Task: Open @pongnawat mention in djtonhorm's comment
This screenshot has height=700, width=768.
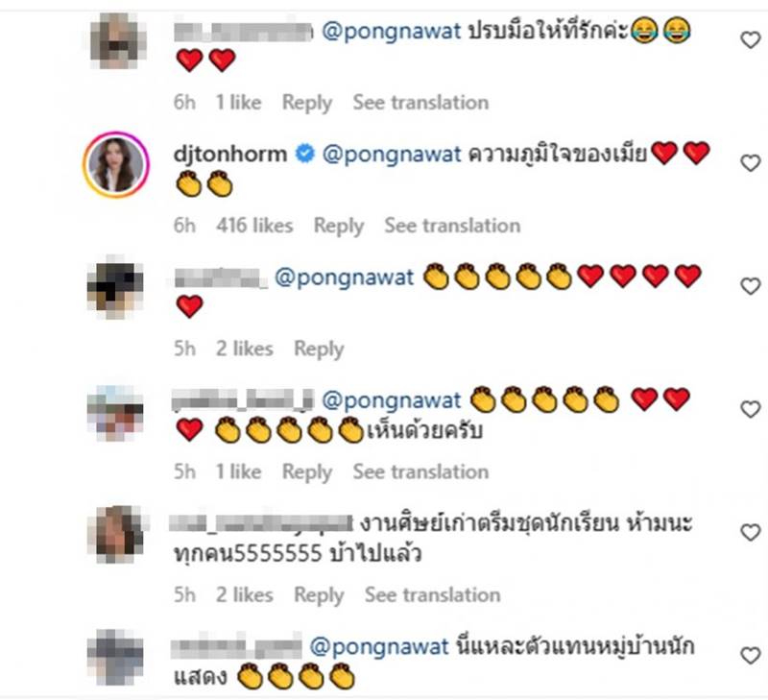Action: click(392, 155)
